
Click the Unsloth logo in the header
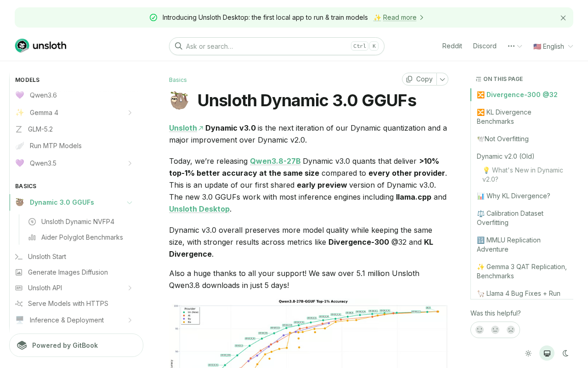coord(40,46)
